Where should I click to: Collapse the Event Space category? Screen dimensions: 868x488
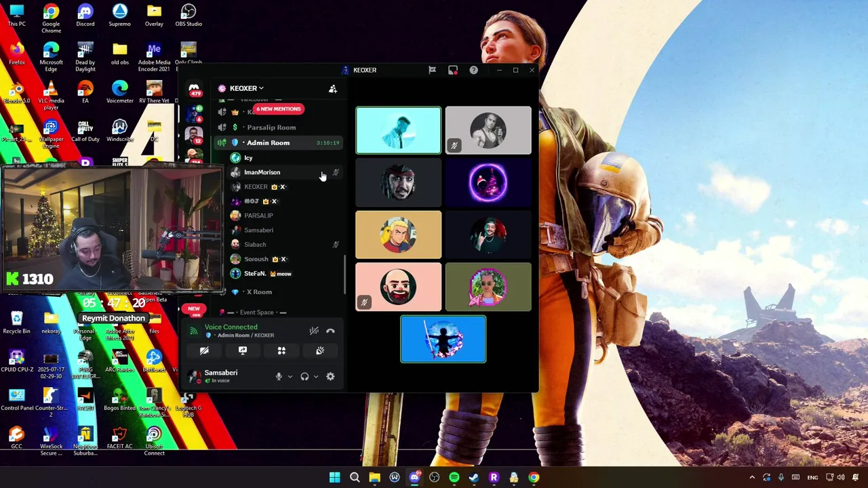pyautogui.click(x=256, y=312)
